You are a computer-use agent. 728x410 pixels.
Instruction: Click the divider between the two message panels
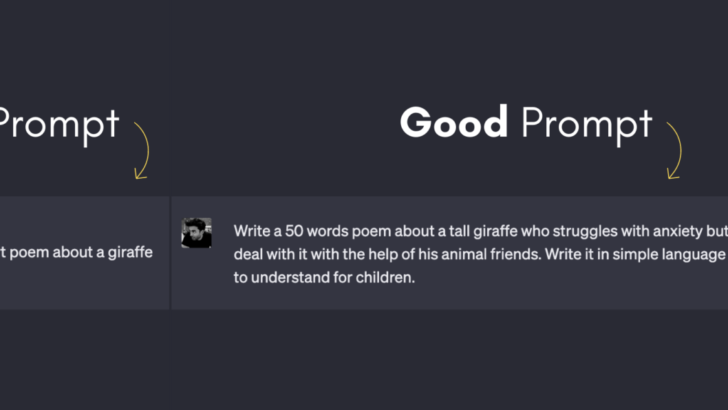point(171,252)
